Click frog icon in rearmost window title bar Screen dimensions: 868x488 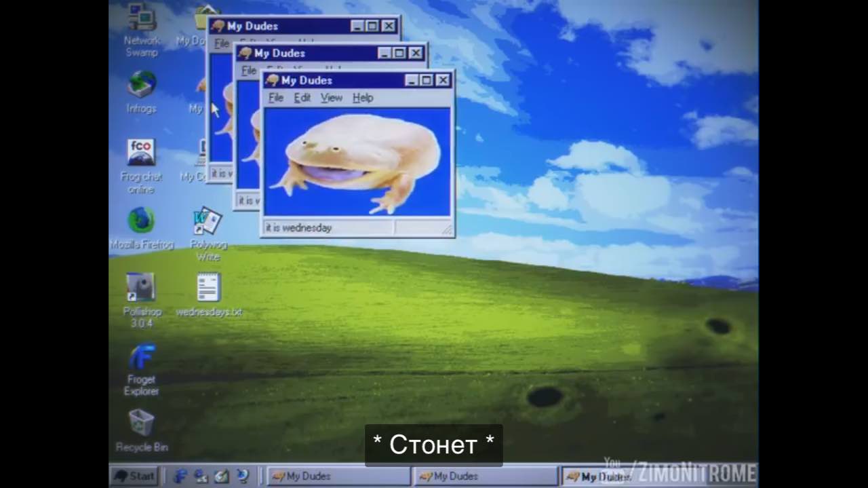[x=218, y=26]
